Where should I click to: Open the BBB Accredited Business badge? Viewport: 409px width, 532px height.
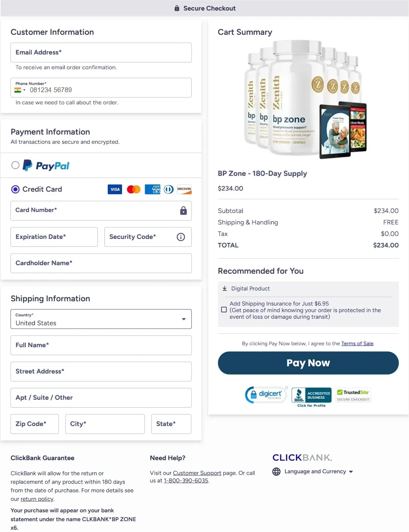(312, 397)
